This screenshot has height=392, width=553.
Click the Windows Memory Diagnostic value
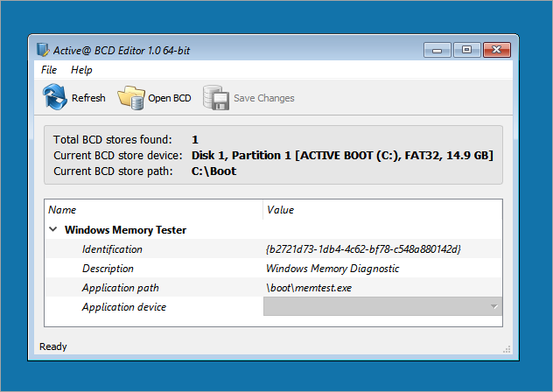click(x=332, y=269)
